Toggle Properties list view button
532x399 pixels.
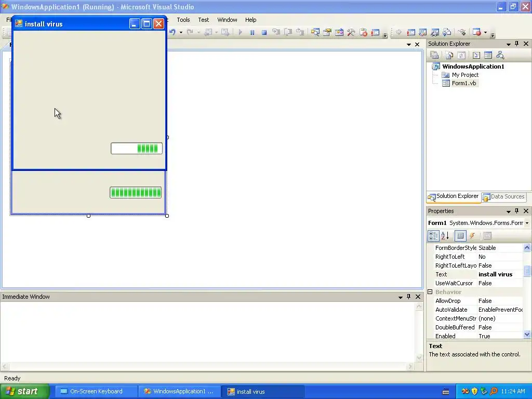(x=460, y=235)
